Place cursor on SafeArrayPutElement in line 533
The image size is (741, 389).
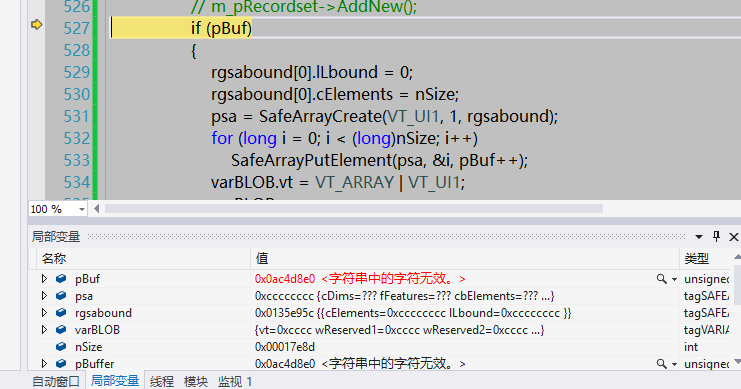click(312, 161)
